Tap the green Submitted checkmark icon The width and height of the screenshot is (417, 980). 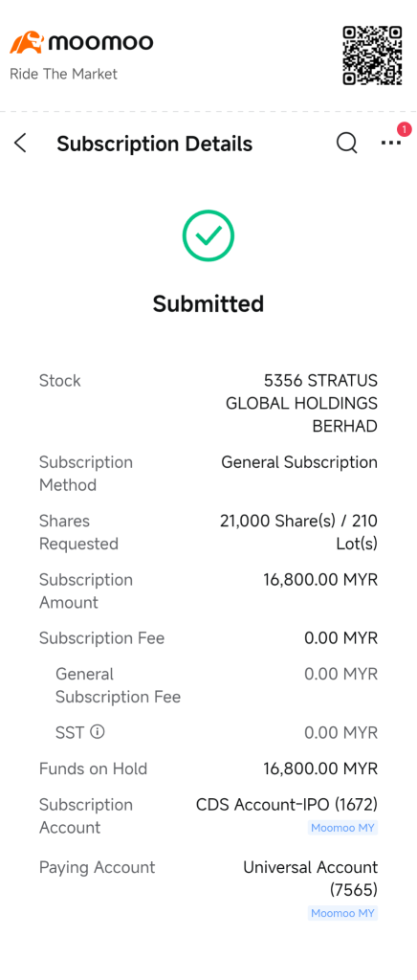(x=208, y=235)
